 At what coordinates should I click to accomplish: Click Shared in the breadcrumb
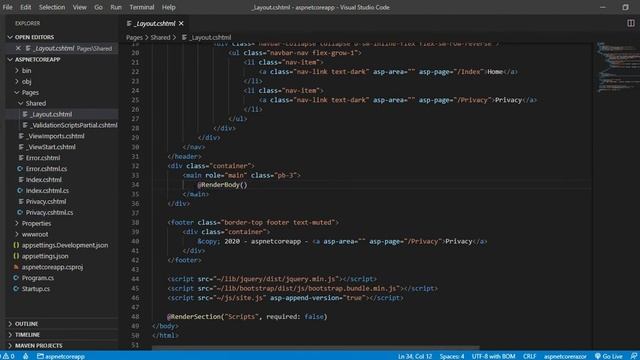(x=160, y=37)
